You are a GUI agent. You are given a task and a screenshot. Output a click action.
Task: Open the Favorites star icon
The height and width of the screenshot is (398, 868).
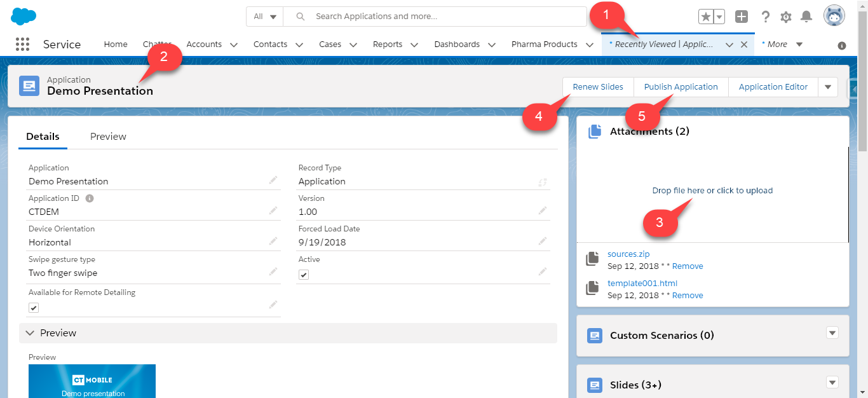(705, 17)
